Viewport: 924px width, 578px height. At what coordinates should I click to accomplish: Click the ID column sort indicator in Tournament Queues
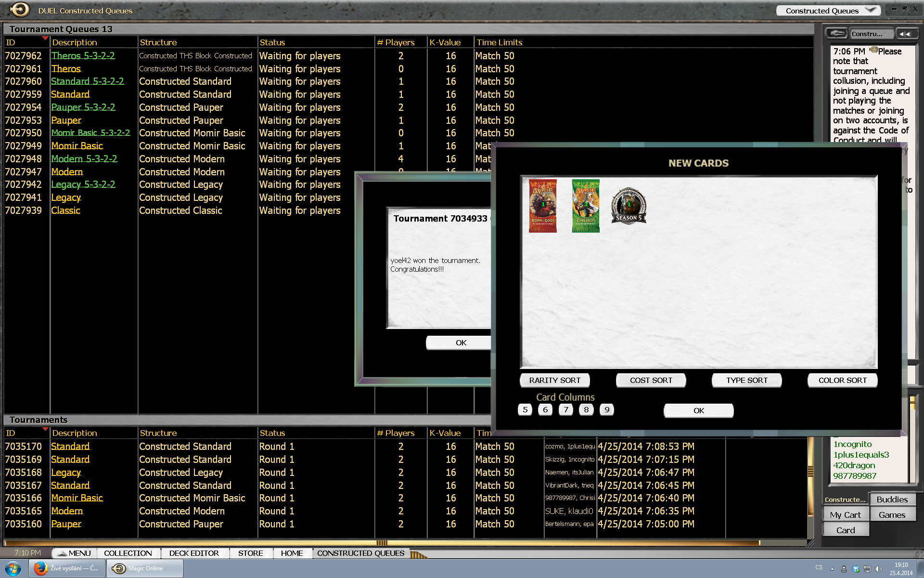(45, 38)
